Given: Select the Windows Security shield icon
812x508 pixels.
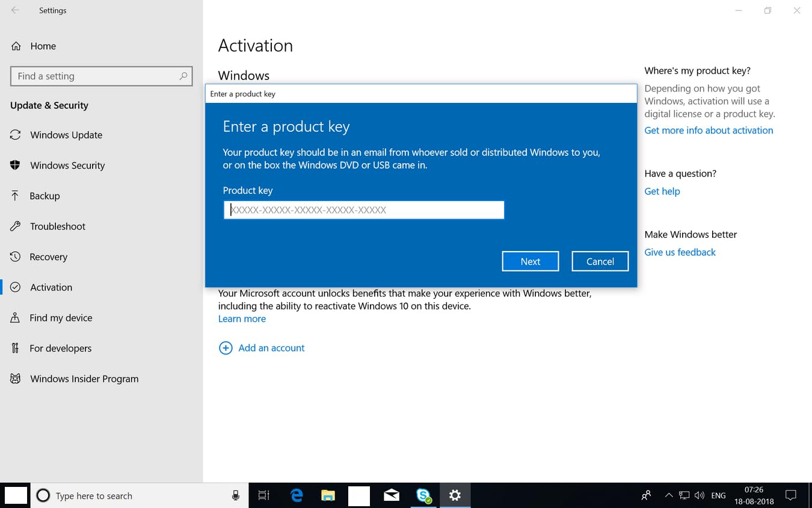Looking at the screenshot, I should (x=16, y=166).
